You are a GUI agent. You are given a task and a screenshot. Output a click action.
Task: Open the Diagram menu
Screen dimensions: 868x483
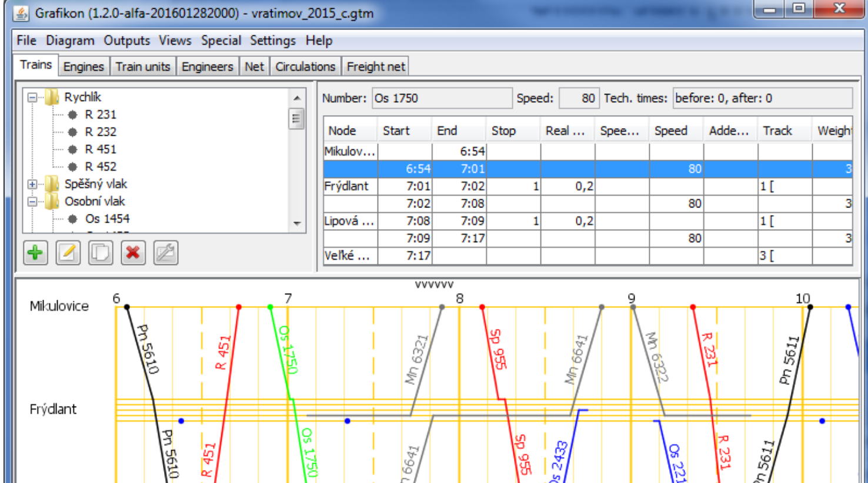(x=69, y=40)
